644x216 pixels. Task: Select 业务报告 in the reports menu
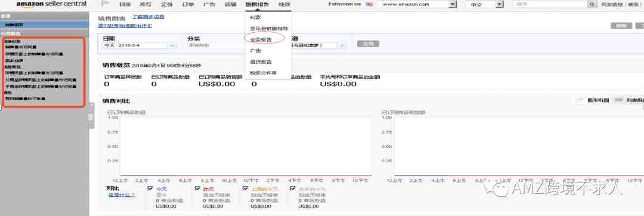[258, 40]
